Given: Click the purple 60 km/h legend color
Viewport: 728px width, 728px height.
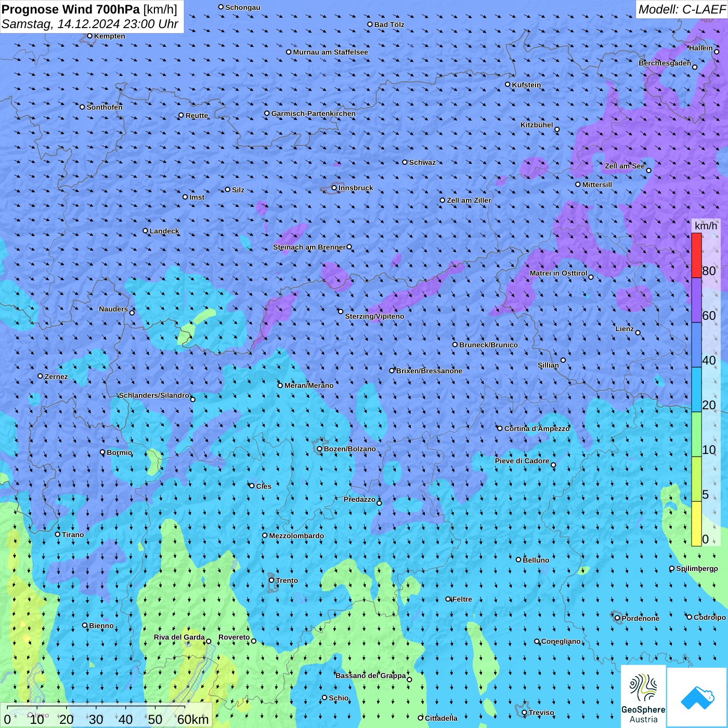Looking at the screenshot, I should [x=696, y=301].
